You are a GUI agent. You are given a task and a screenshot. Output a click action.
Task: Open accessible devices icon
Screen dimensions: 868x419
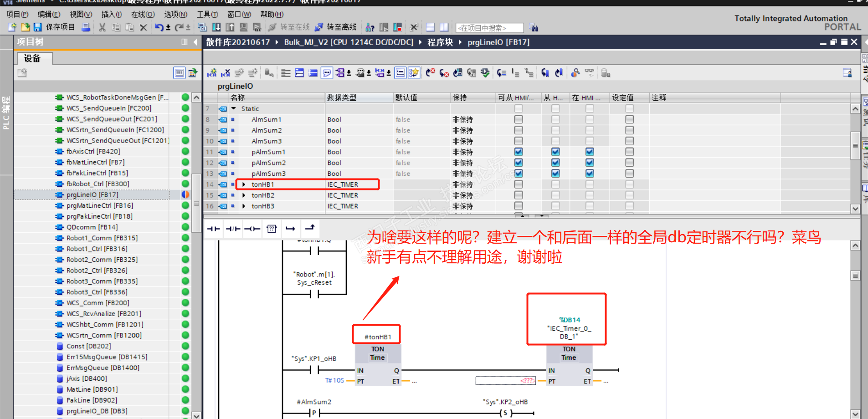coord(370,27)
